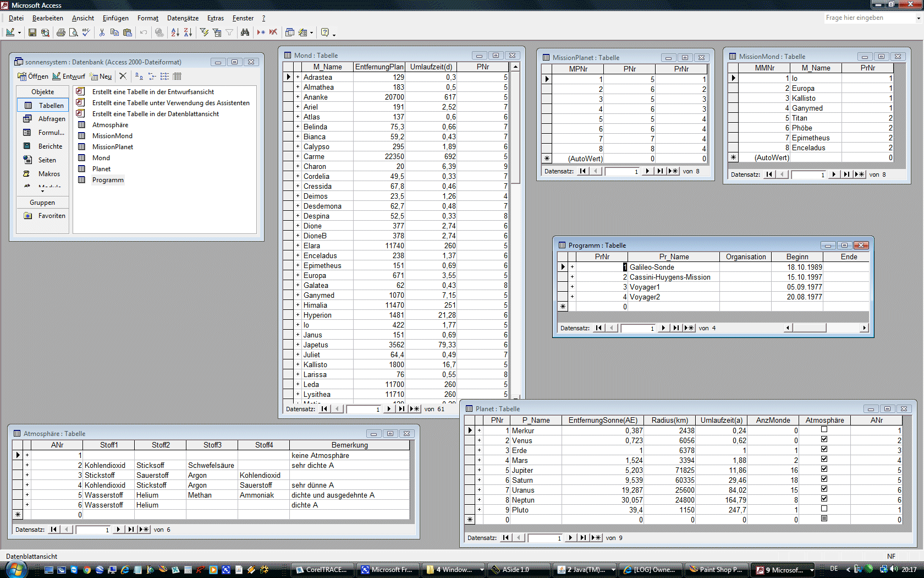Open the Einfügen menu
This screenshot has width=924, height=578.
116,18
